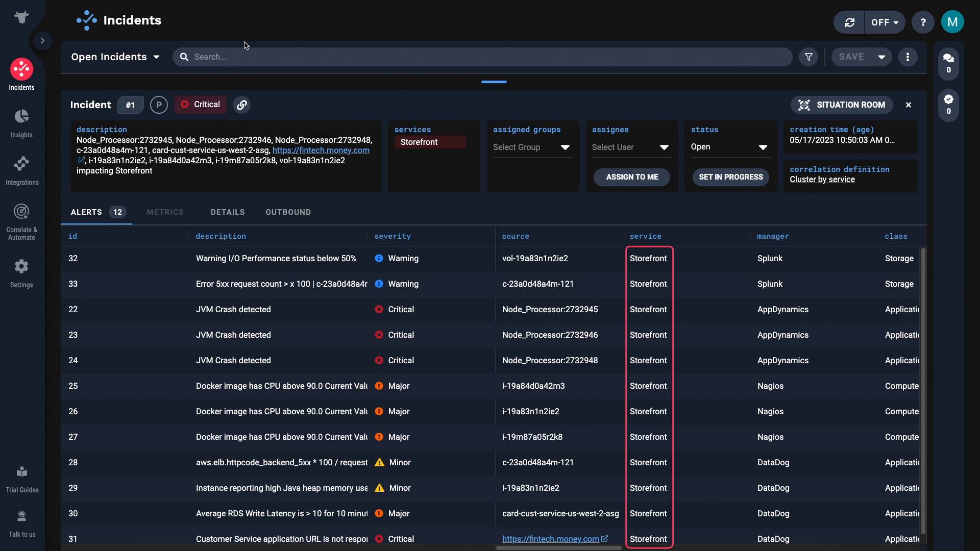Open the three-dot more options menu

[908, 57]
